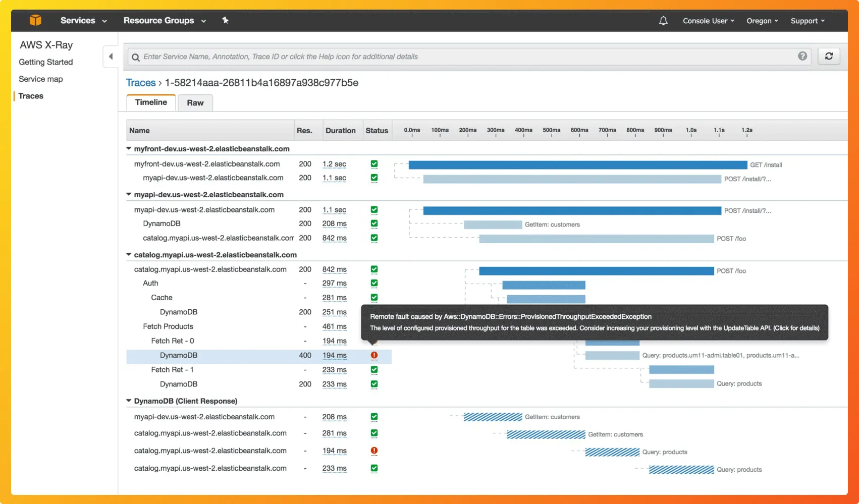Collapse the myfront-dev.us-west-2 segment group
This screenshot has height=504, width=859.
[x=129, y=149]
